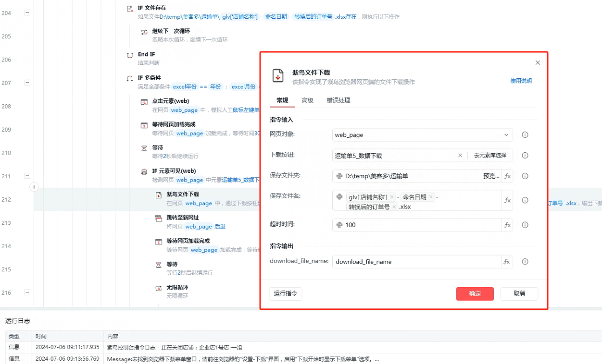
Task: Collapse the IF multi-condition block at line 207
Action: point(27,83)
